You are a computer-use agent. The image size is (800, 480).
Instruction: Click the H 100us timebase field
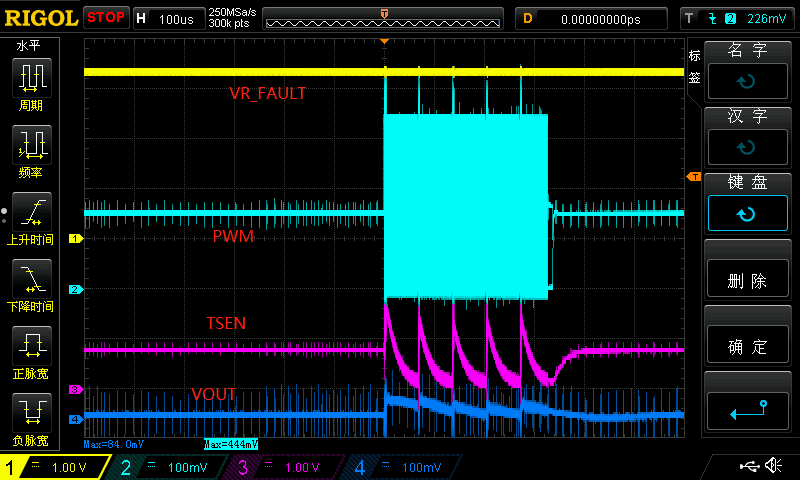tap(169, 19)
